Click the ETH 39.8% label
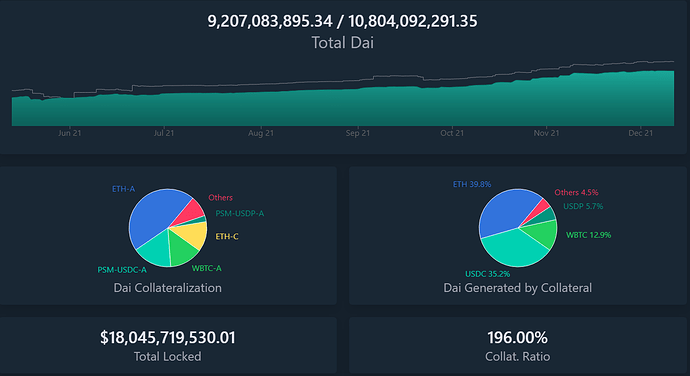This screenshot has height=376, width=690. point(472,184)
